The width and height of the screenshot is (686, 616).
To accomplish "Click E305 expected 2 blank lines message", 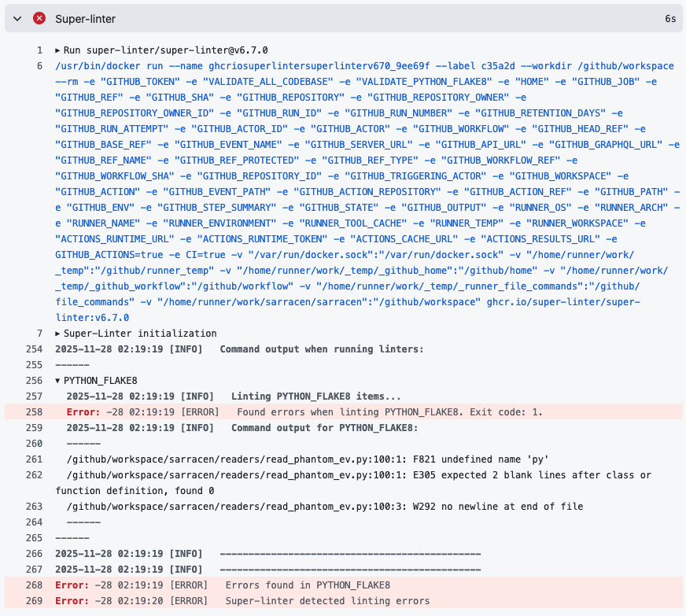I will 353,483.
